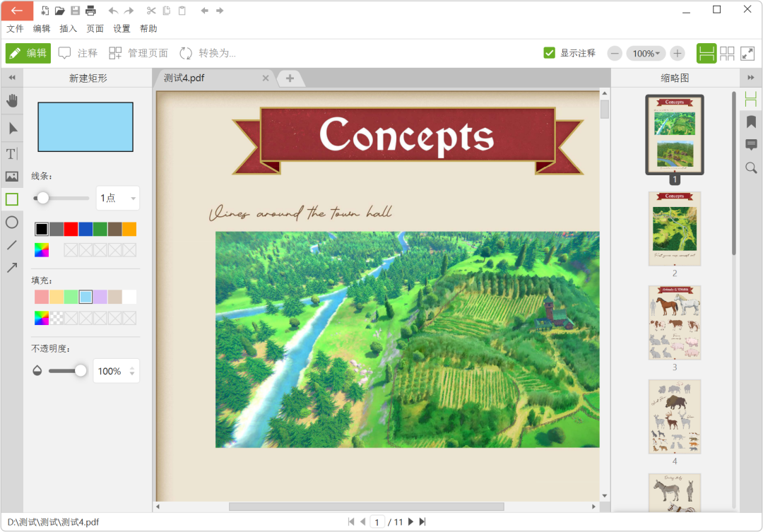This screenshot has width=763, height=532.
Task: Select the Text tool
Action: tap(12, 154)
